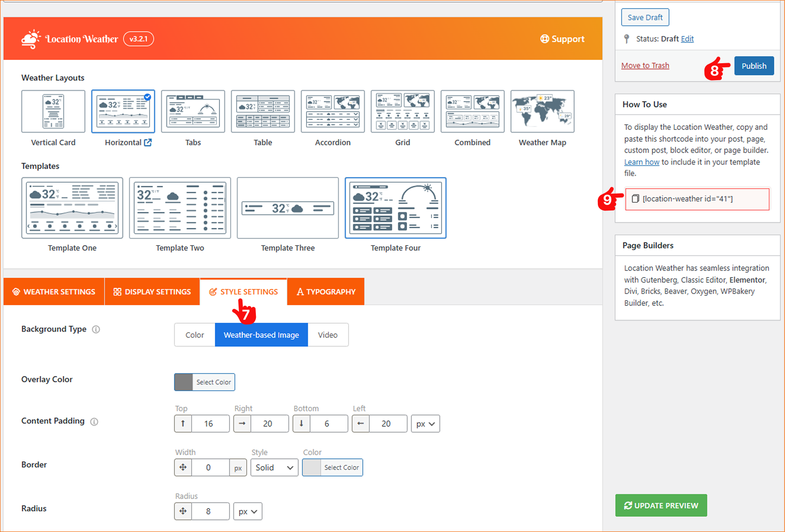Click the Right padding value field

[270, 423]
